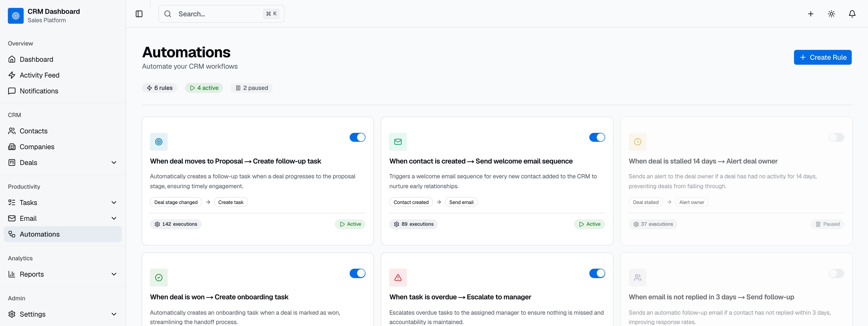This screenshot has width=868, height=326.
Task: Enable the email not replied follow-up toggle
Action: tap(836, 273)
